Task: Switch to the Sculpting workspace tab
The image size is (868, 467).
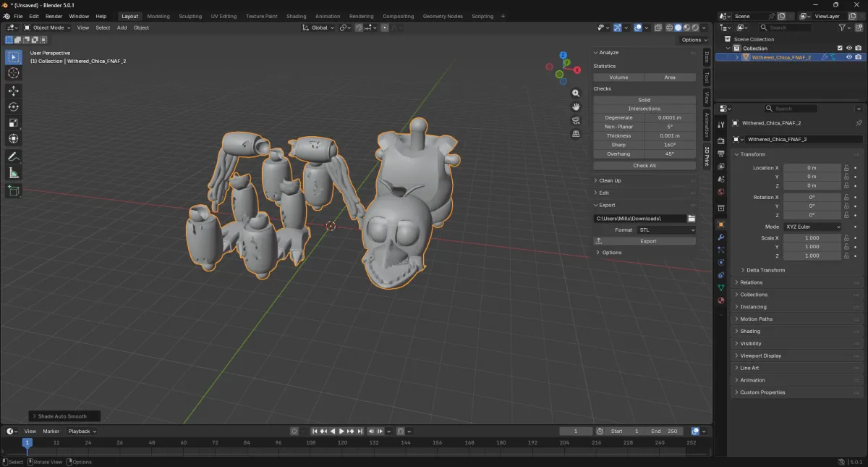Action: (190, 16)
